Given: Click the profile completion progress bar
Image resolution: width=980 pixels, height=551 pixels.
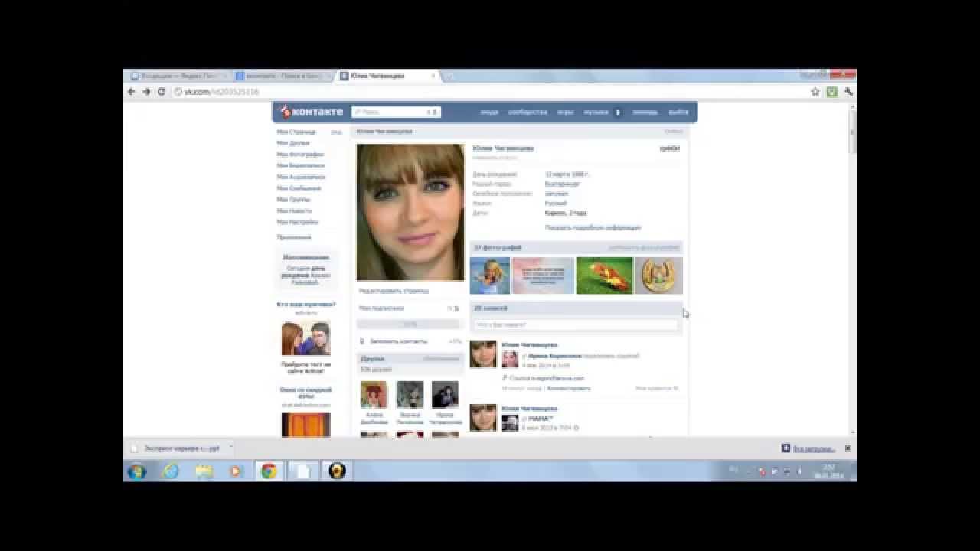Looking at the screenshot, I should pos(410,324).
